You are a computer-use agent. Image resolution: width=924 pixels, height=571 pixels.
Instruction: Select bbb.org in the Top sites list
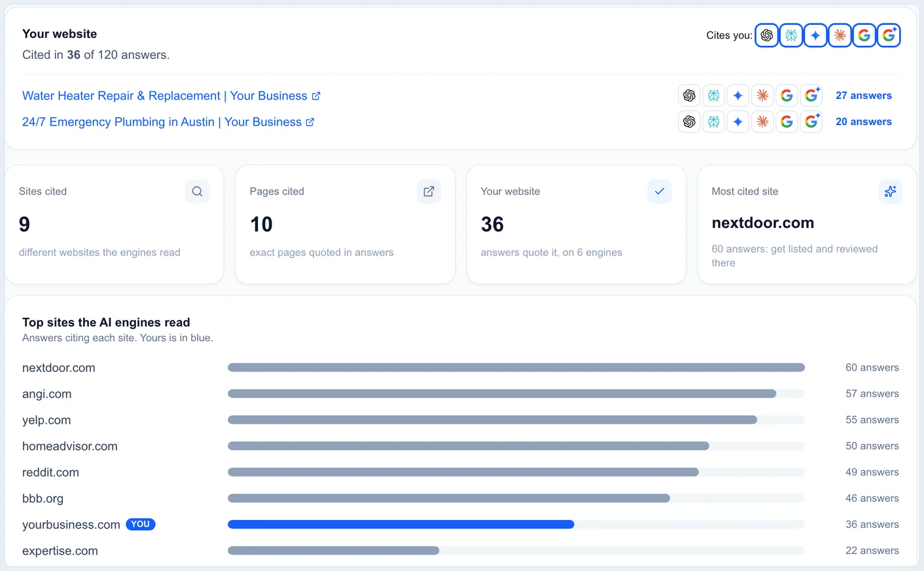43,499
